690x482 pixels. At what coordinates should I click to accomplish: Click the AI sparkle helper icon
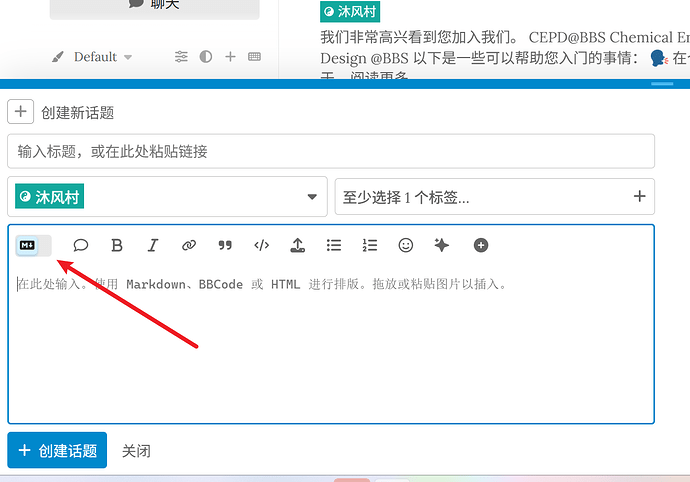(442, 245)
